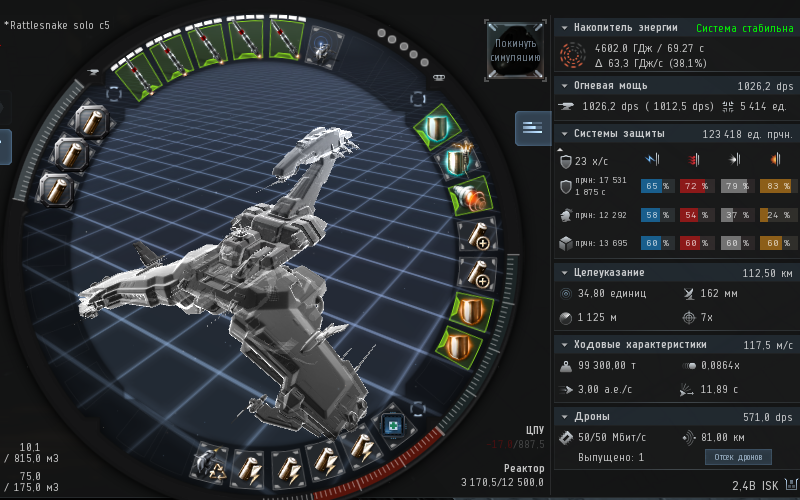Screen dimensions: 800x500
Task: Collapse the Ходовые характеристики section
Action: click(564, 345)
